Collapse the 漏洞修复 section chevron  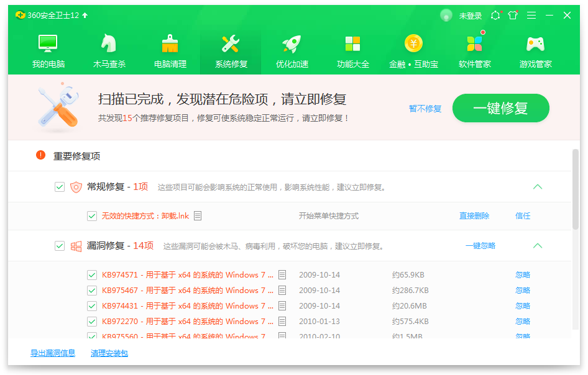[538, 246]
